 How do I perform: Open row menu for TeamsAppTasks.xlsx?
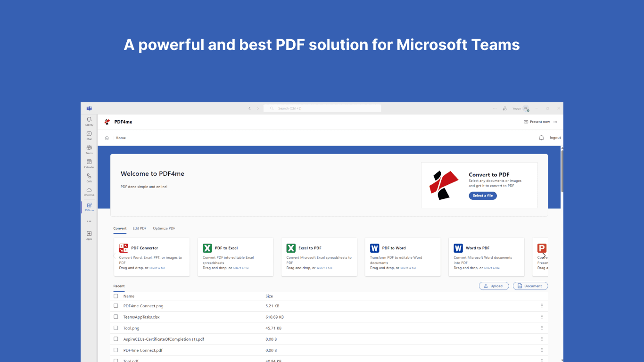542,317
